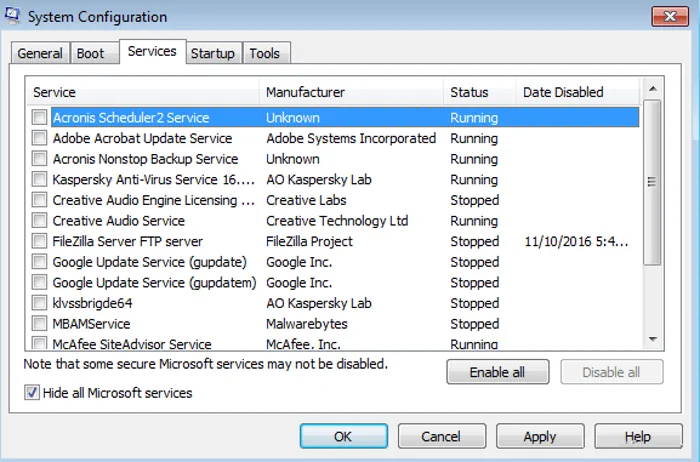This screenshot has height=462, width=700.
Task: Open the Boot tab
Action: click(x=94, y=54)
